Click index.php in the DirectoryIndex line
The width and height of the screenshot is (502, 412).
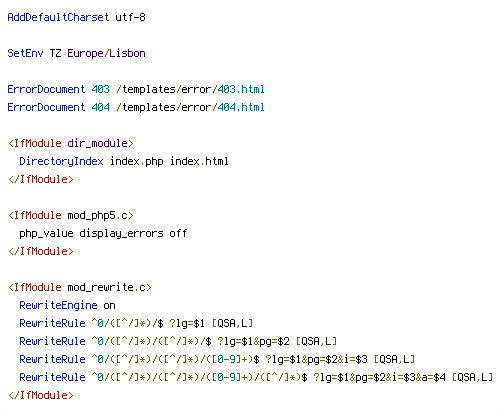coord(137,161)
